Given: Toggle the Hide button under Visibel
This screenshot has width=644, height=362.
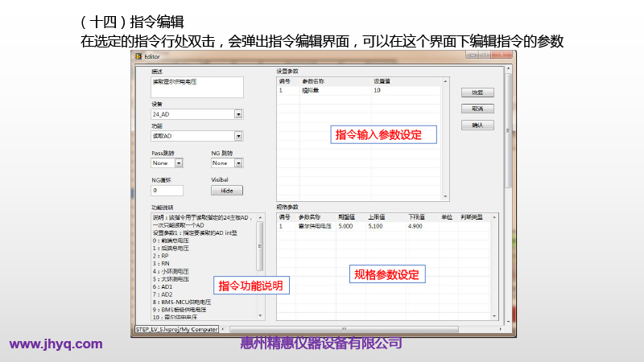Looking at the screenshot, I should coord(227,191).
